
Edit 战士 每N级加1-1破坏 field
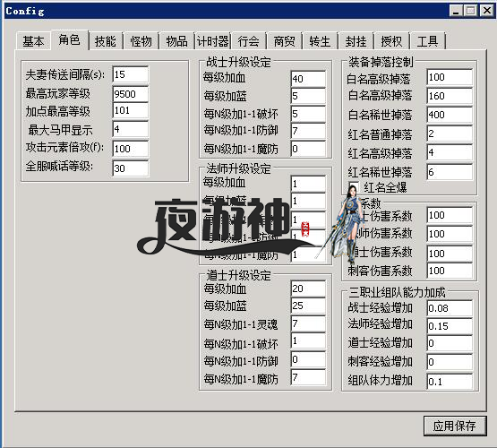[308, 114]
